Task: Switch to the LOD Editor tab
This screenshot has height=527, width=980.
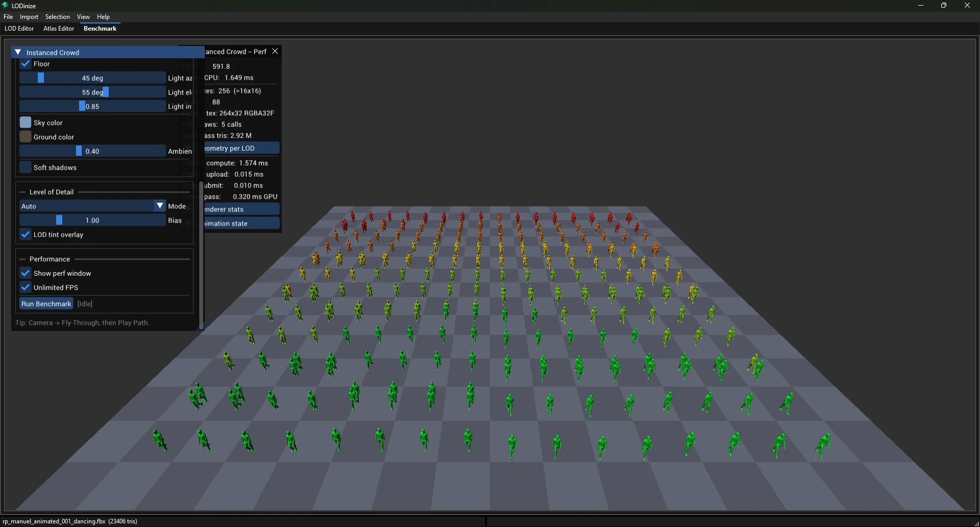Action: pos(19,29)
